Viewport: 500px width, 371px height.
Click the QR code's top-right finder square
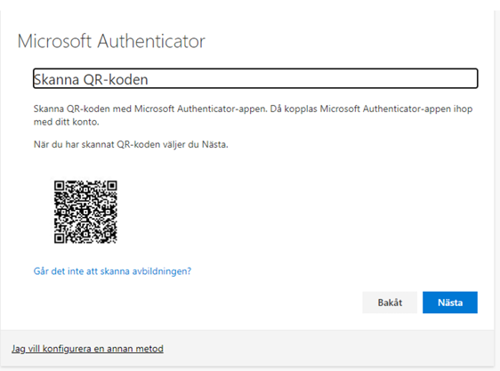[x=112, y=185]
